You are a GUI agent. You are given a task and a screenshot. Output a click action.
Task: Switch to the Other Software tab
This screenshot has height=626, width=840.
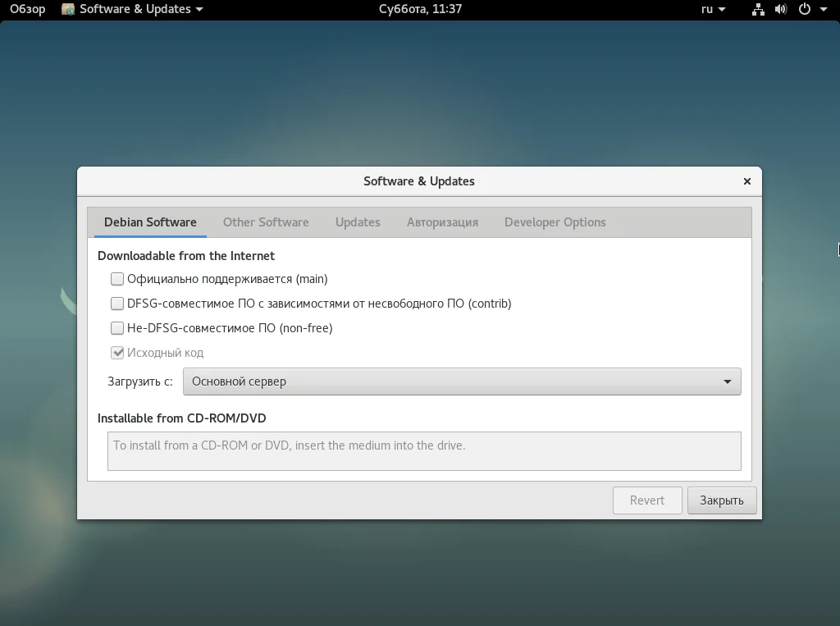(266, 222)
